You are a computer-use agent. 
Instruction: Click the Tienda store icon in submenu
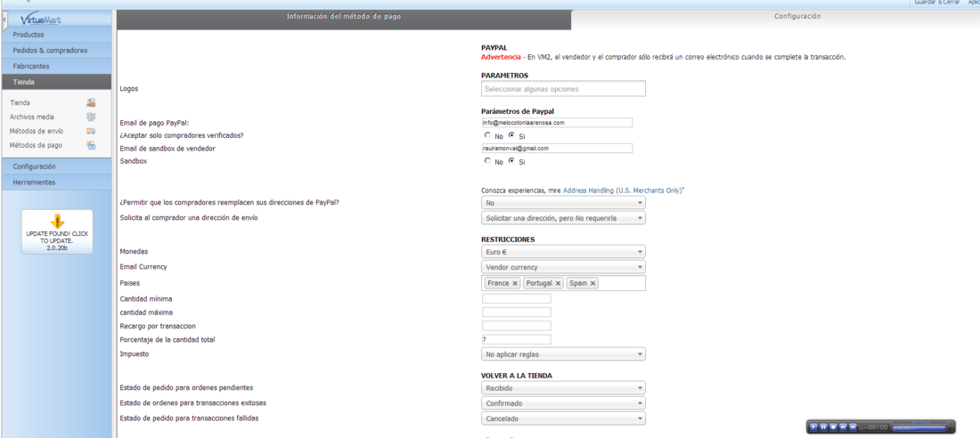91,102
